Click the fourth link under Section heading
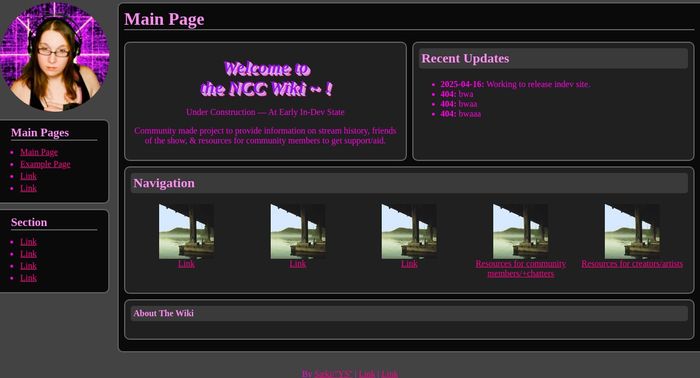The height and width of the screenshot is (378, 700). [x=28, y=278]
